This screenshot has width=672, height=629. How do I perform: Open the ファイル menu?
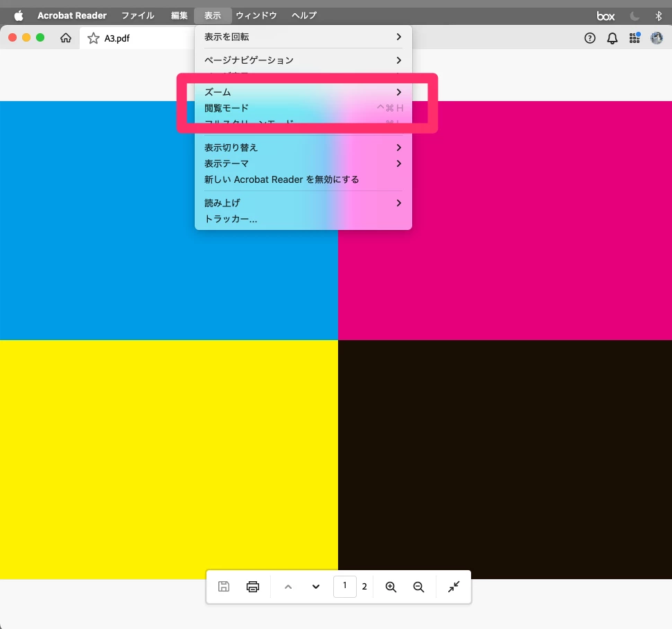[138, 16]
